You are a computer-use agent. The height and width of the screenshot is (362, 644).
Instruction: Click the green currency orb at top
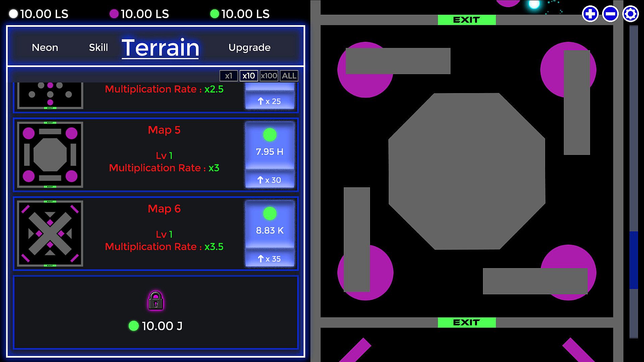214,14
